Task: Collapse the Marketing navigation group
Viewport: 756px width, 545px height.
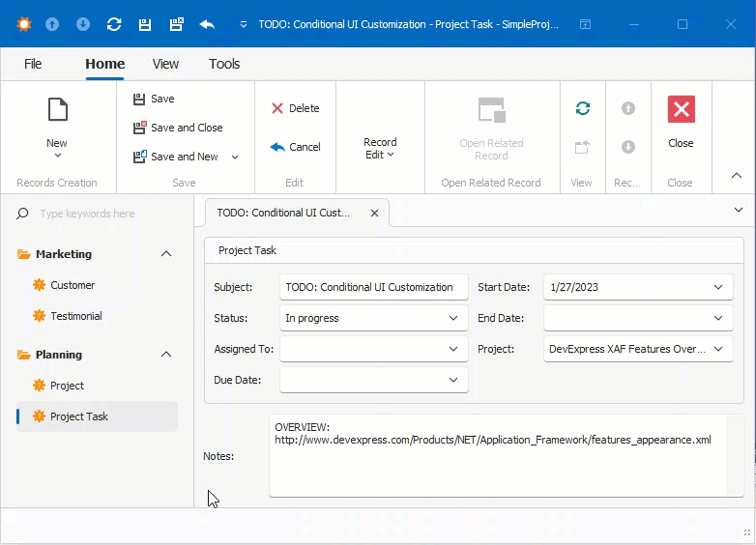Action: click(166, 254)
